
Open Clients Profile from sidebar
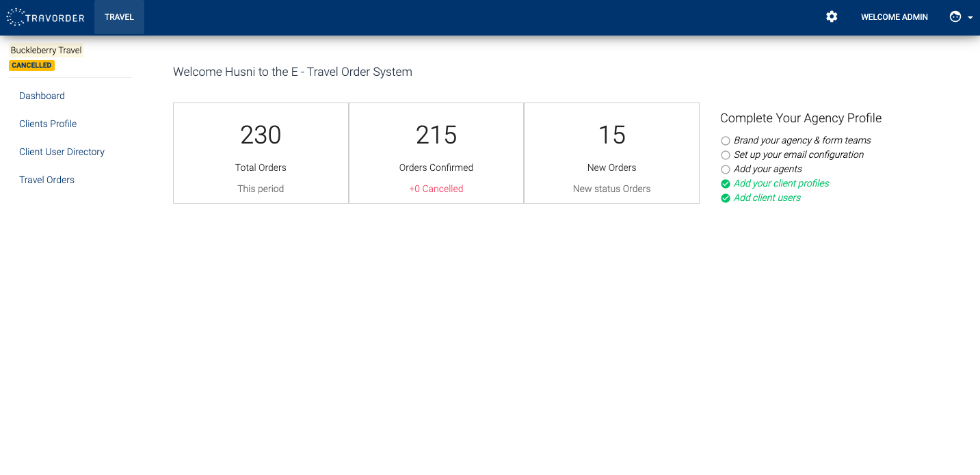[x=48, y=124]
